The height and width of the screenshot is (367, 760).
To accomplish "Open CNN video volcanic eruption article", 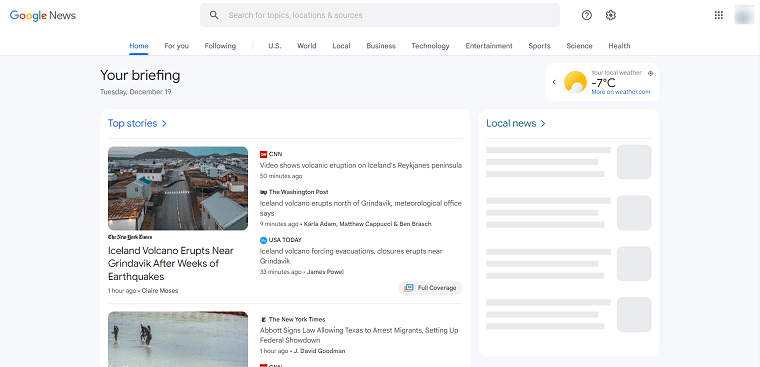I will tap(361, 165).
